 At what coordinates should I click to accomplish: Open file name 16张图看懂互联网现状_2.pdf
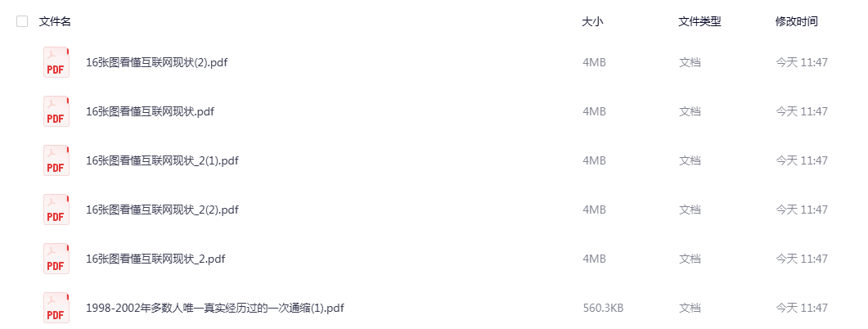tap(155, 259)
